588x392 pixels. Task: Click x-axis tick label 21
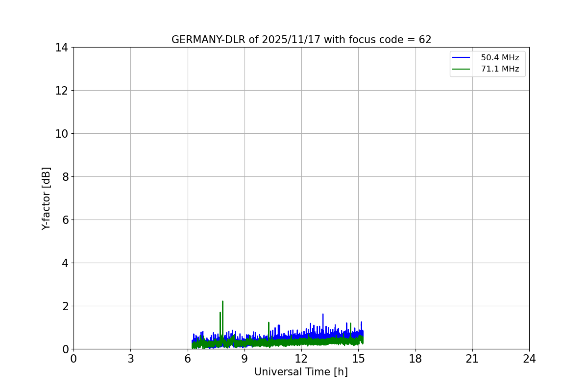[x=472, y=359]
